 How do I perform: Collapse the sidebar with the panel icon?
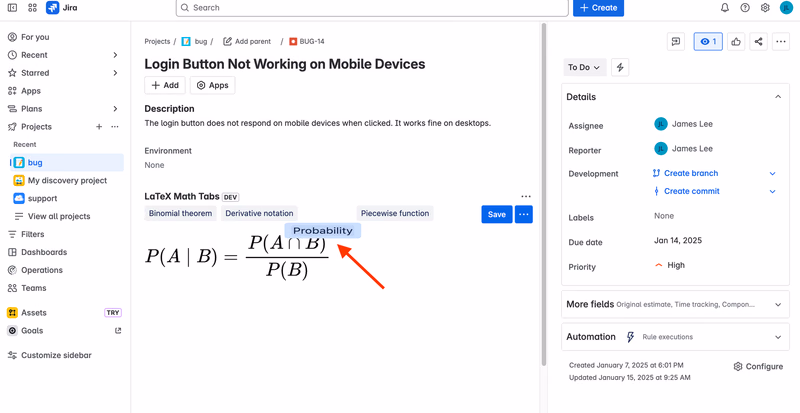(x=12, y=8)
